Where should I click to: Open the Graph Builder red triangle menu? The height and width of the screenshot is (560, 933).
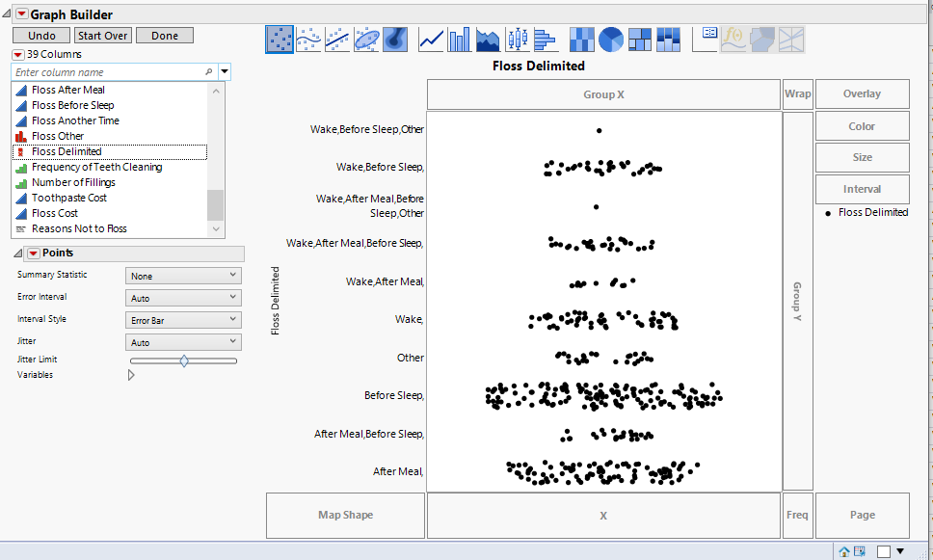pos(23,13)
